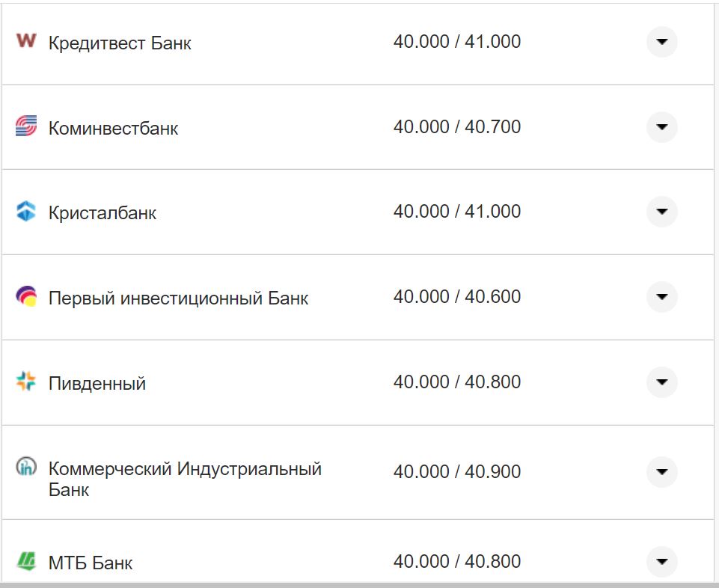Click the МТБ Банк logo icon
719x588 pixels.
26,560
